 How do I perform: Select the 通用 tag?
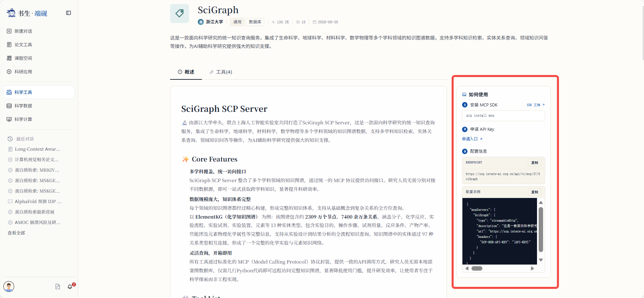pos(237,22)
